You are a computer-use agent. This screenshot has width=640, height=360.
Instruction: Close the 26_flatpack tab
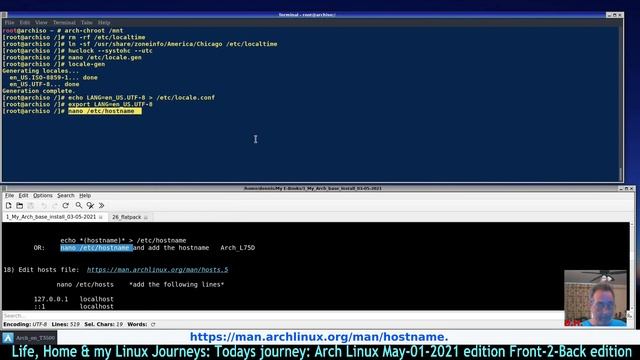(x=146, y=217)
